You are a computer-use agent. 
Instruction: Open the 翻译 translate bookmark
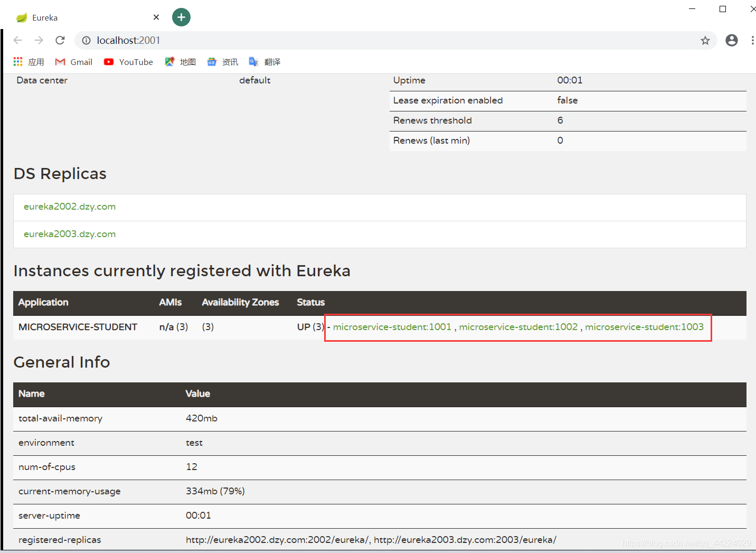click(264, 62)
